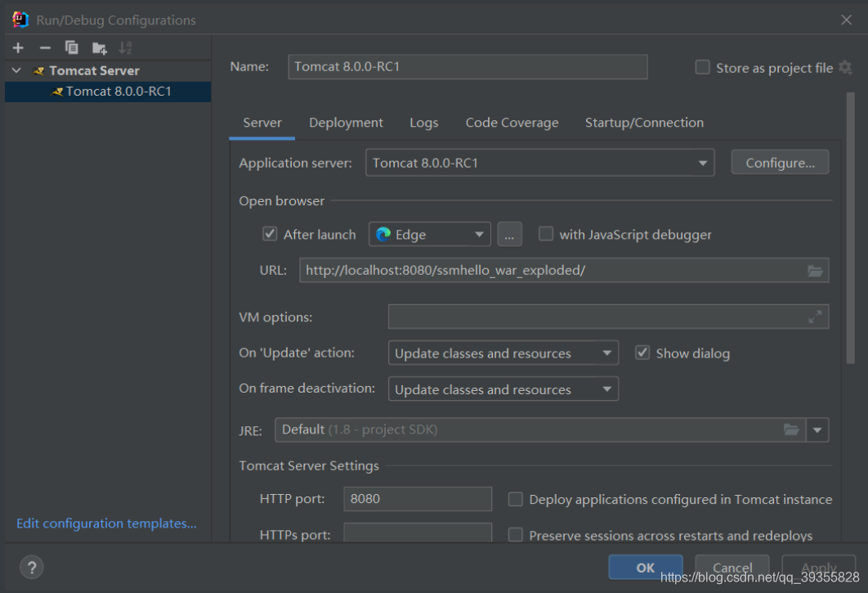Viewport: 868px width, 593px height.
Task: Close the Run/Debug Configurations dialog
Action: (x=847, y=20)
